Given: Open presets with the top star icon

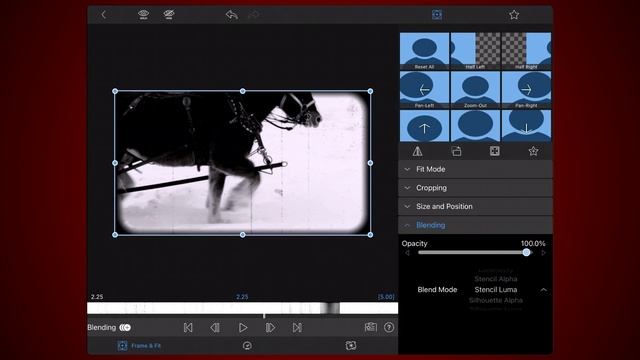Looking at the screenshot, I should tap(514, 15).
